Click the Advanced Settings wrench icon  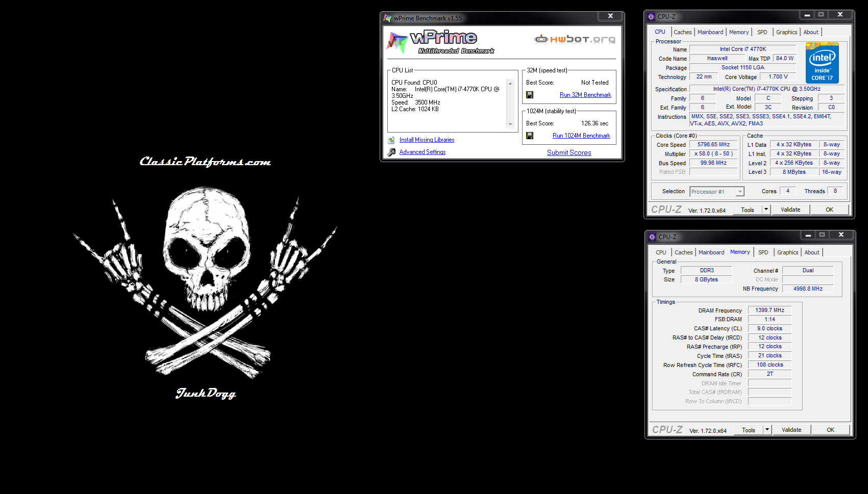point(391,152)
